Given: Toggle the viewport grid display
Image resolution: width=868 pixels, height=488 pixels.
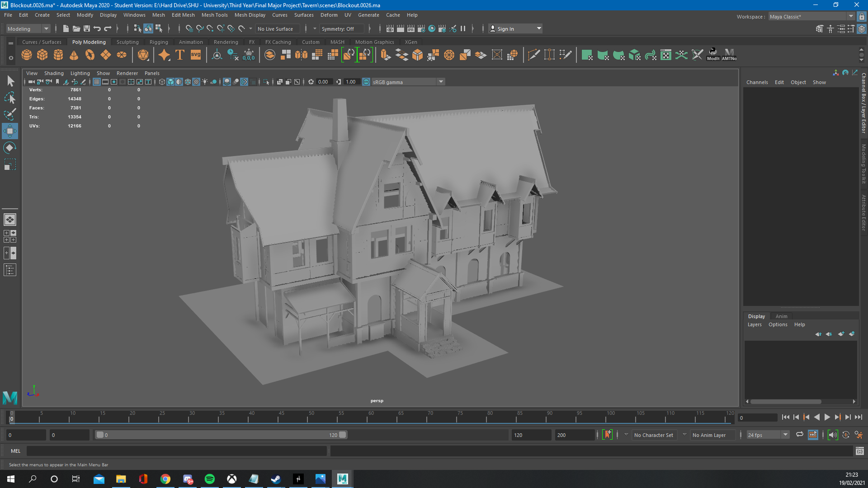Looking at the screenshot, I should [x=97, y=82].
